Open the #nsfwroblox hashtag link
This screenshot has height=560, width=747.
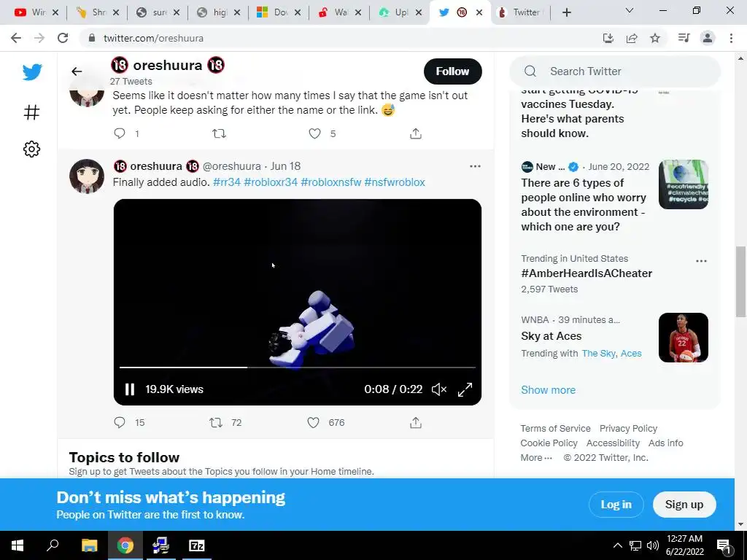coord(395,182)
